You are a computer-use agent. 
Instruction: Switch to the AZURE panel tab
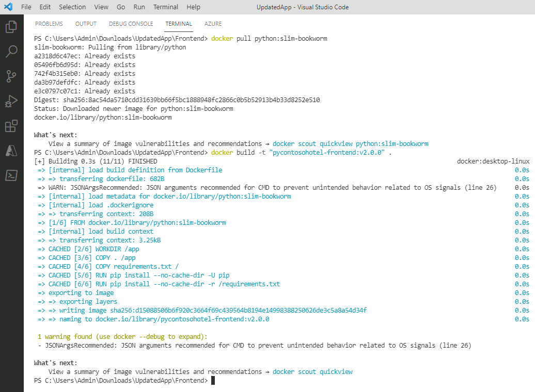click(213, 24)
